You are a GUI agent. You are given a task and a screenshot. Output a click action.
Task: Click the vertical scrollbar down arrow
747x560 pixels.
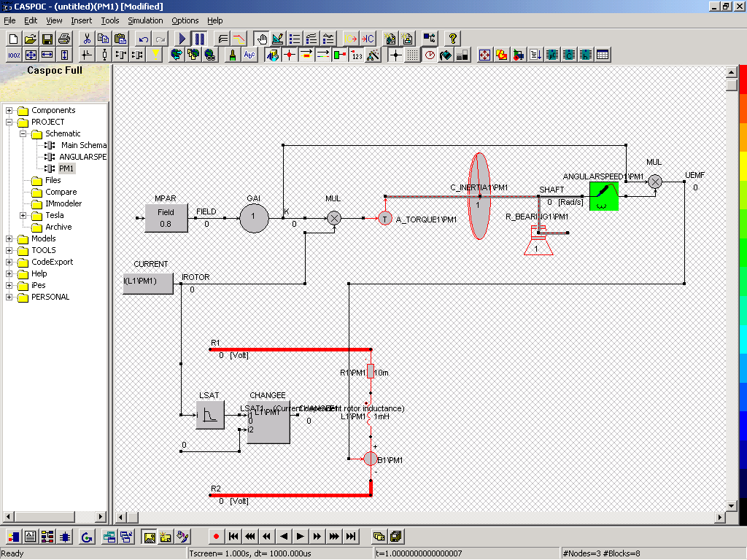pos(731,505)
